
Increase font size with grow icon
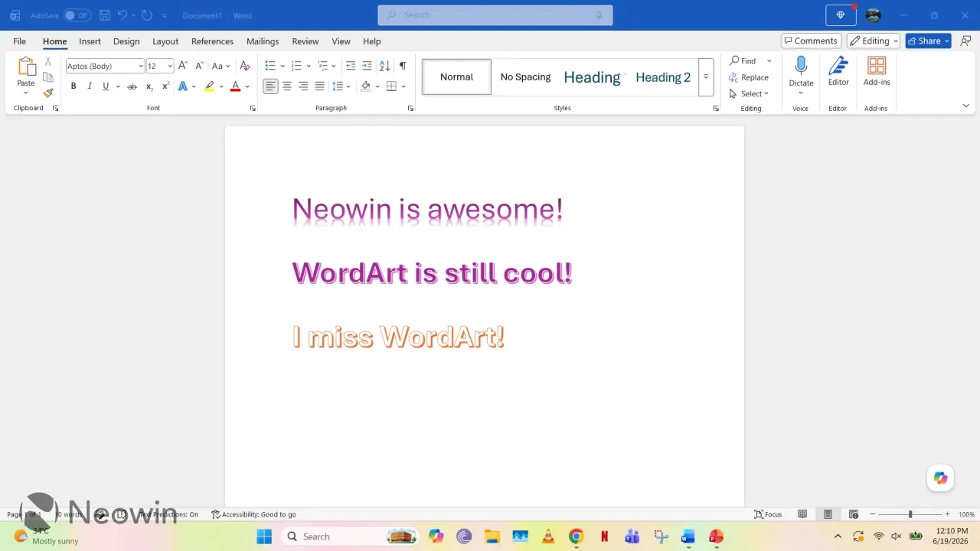pyautogui.click(x=182, y=66)
